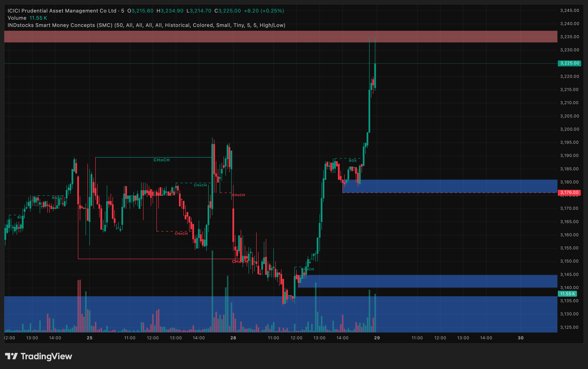Click the 3,160.00 price axis label
Image resolution: width=588 pixels, height=369 pixels.
pos(570,235)
